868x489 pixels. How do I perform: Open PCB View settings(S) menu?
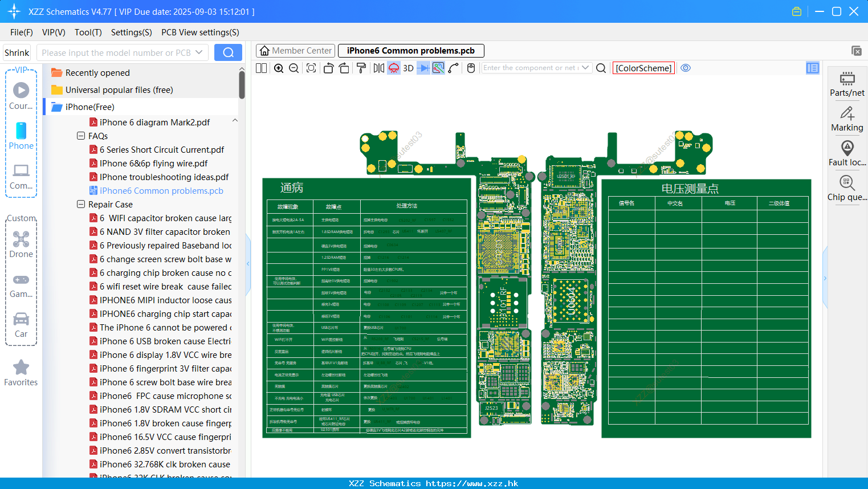click(200, 32)
